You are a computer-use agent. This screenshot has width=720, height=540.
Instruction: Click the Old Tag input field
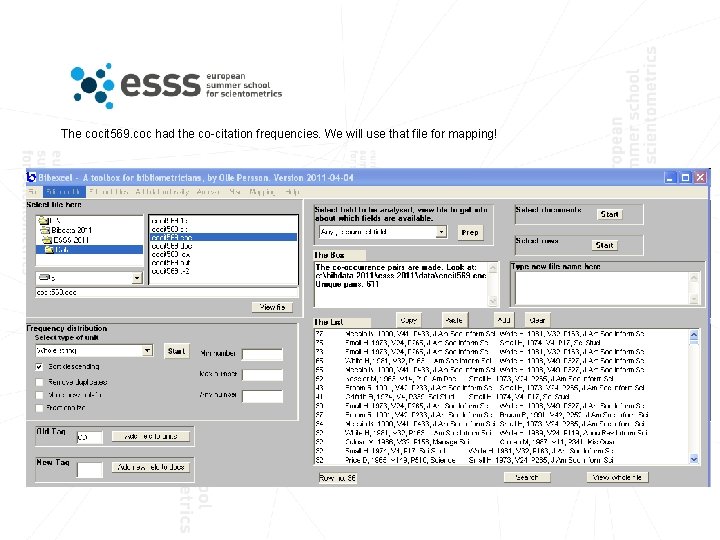pos(90,437)
